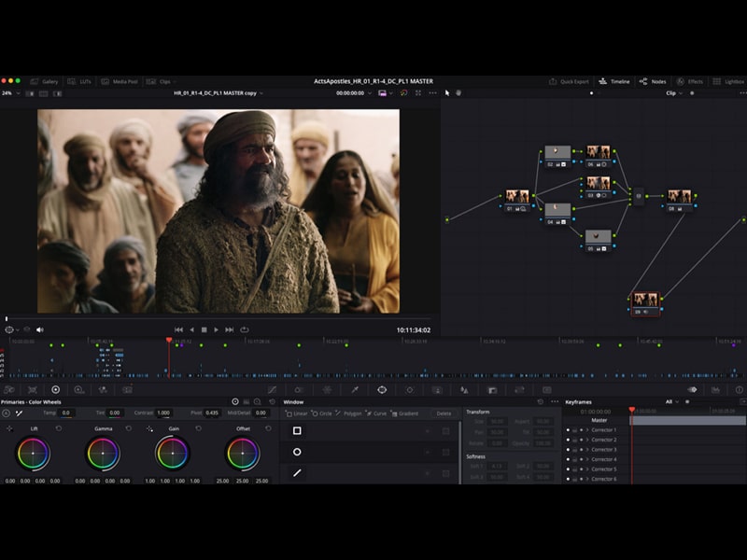
Task: Toggle the Nodes panel button
Action: click(x=653, y=81)
